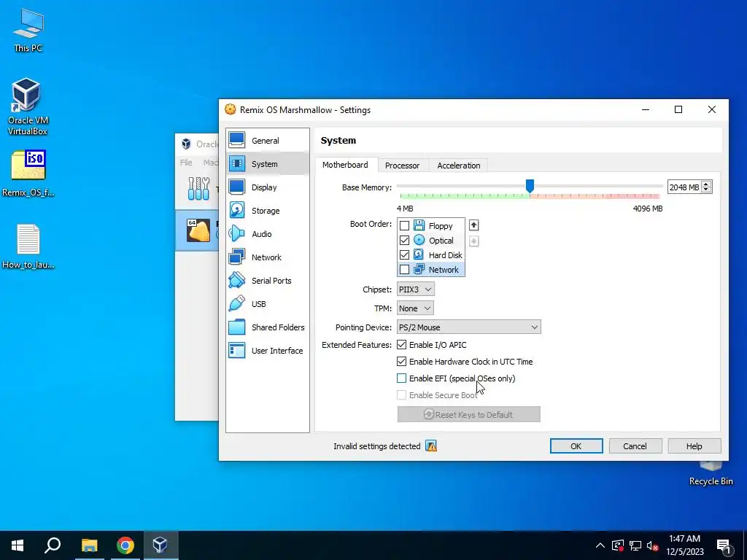Open the General settings category
Image resolution: width=747 pixels, height=560 pixels.
point(267,141)
